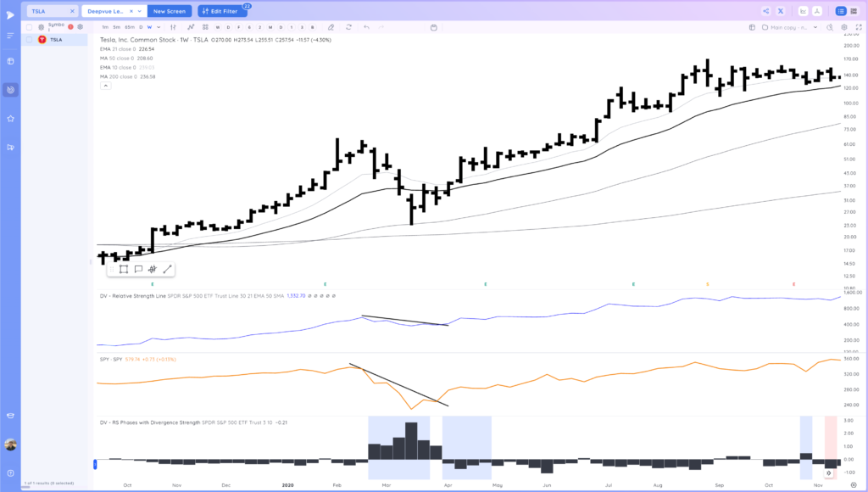Select the 1m timeframe
Viewport: 868px width, 492px height.
pos(105,27)
